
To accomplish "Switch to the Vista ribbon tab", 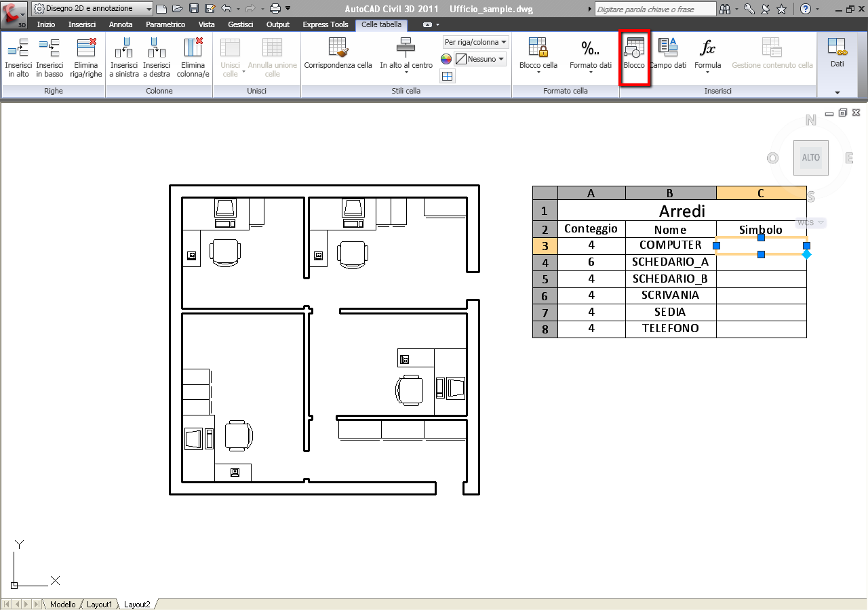I will tap(207, 24).
